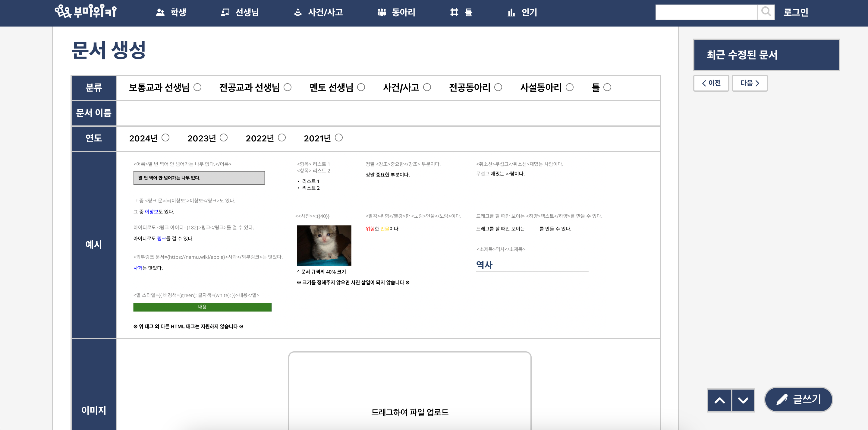The width and height of the screenshot is (868, 430).
Task: Click the magnifier search icon
Action: [x=766, y=12]
